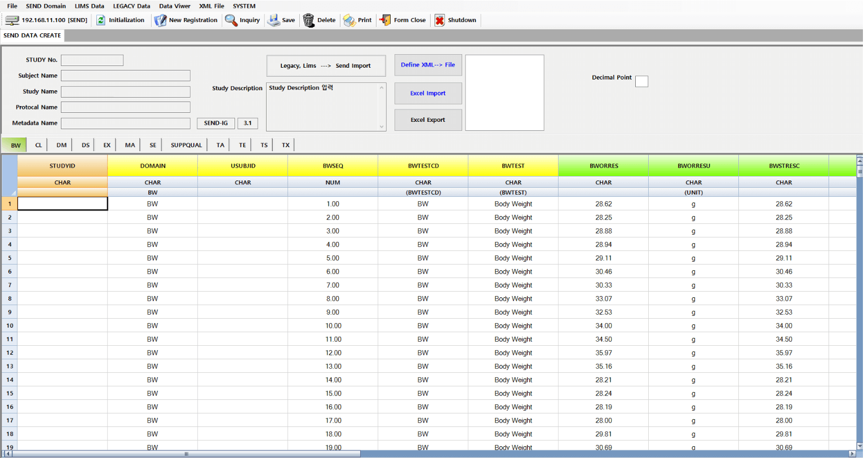Click the Delete trash can icon
The width and height of the screenshot is (868, 458).
[x=309, y=20]
